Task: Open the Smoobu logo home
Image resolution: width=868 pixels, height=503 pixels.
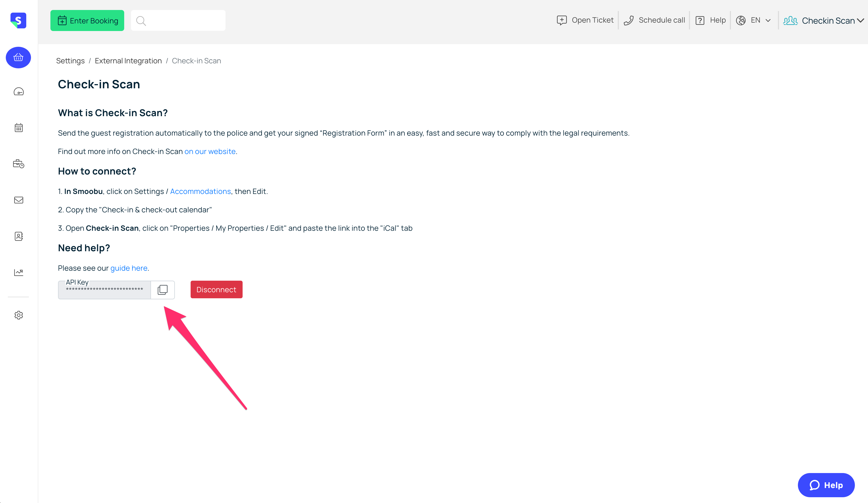Action: [x=18, y=20]
